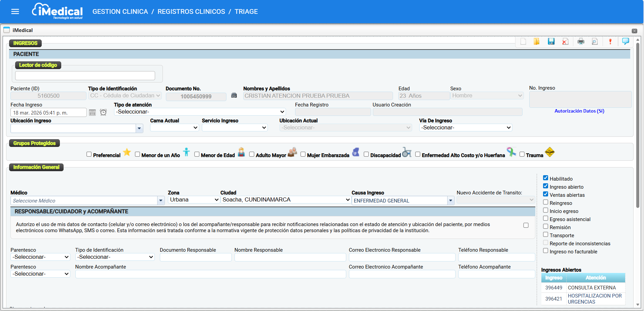The height and width of the screenshot is (311, 644).
Task: Open the hamburger navigation menu
Action: point(15,12)
